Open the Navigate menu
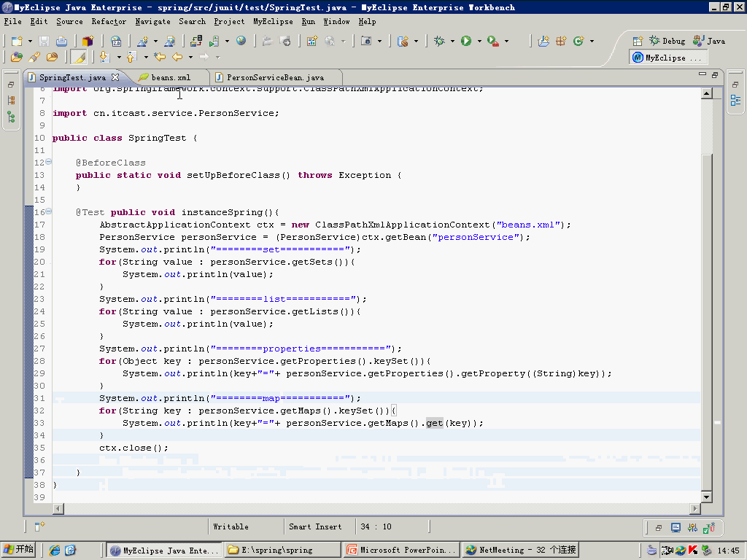The height and width of the screenshot is (560, 747). point(152,21)
